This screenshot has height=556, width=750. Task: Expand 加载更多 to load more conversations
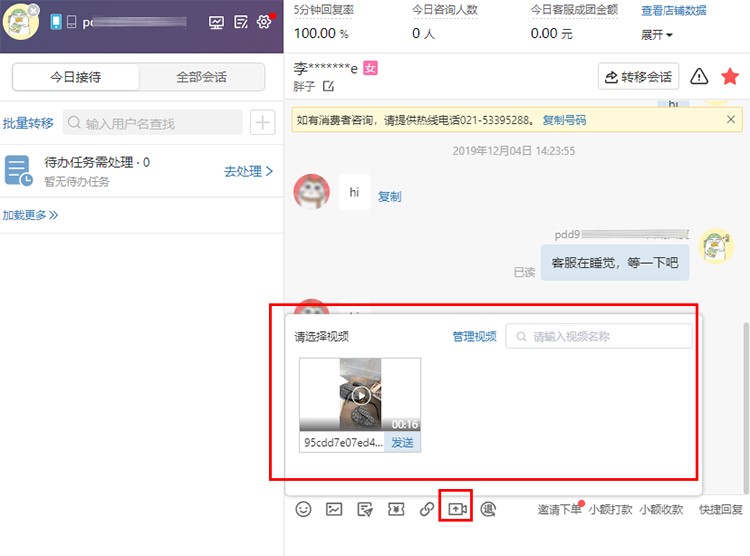tap(30, 215)
